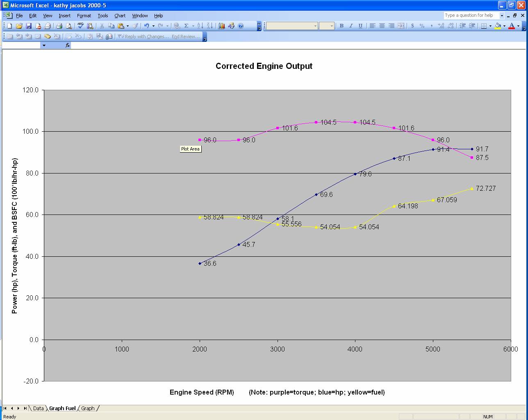528x420 pixels.
Task: Toggle Underline formatting
Action: [360, 26]
